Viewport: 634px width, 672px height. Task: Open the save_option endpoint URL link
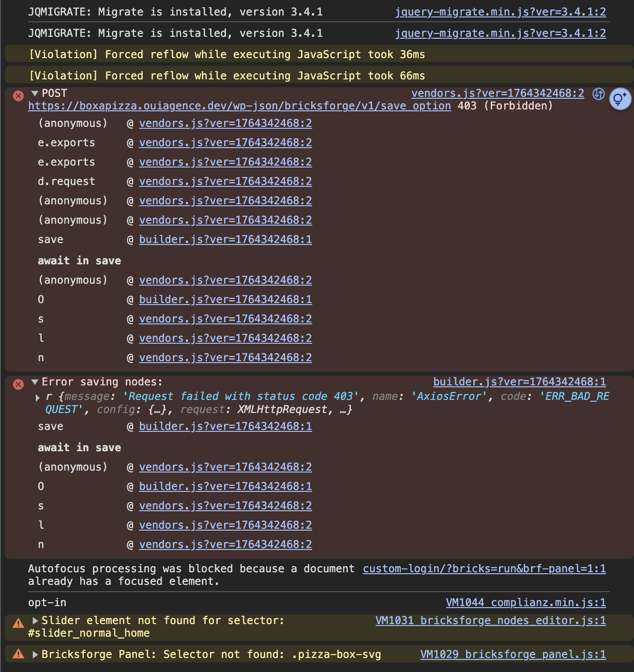(239, 106)
